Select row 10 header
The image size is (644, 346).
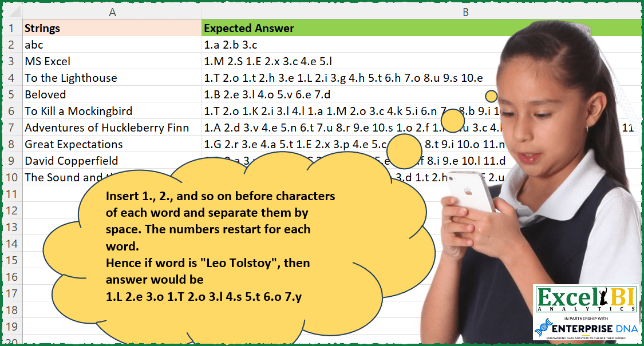point(13,177)
